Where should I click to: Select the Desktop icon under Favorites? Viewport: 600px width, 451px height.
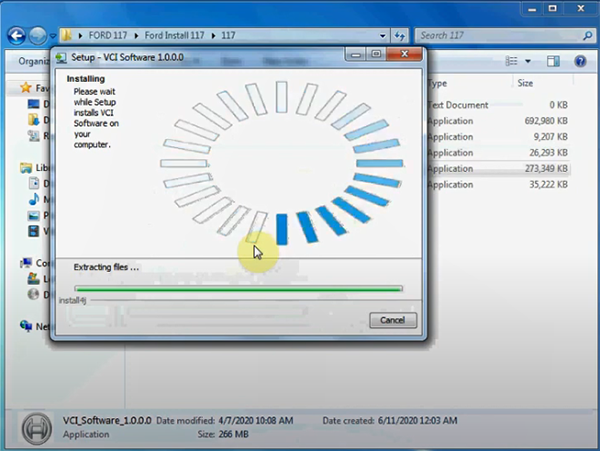[34, 104]
